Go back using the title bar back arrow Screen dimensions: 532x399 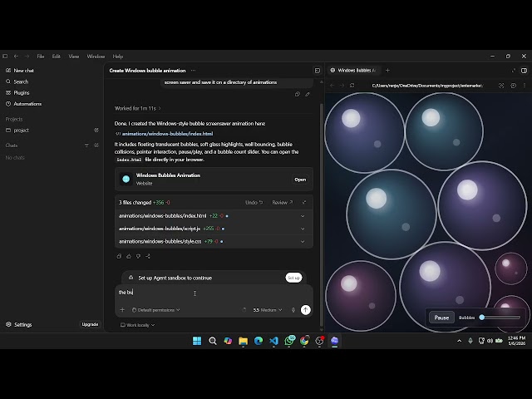click(x=16, y=57)
